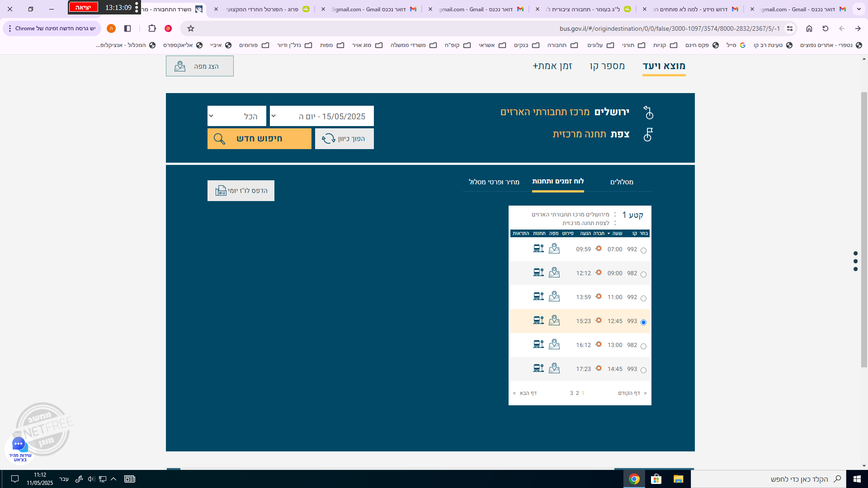Open map icon for the 07:00 departure
Viewport: 868px width, 488px height.
(x=554, y=249)
